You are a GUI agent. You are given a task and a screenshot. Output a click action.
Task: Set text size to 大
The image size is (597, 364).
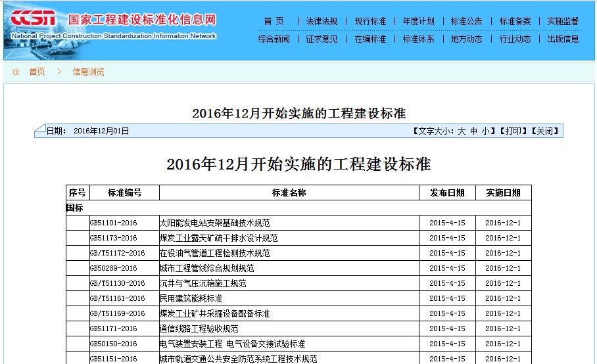(462, 131)
